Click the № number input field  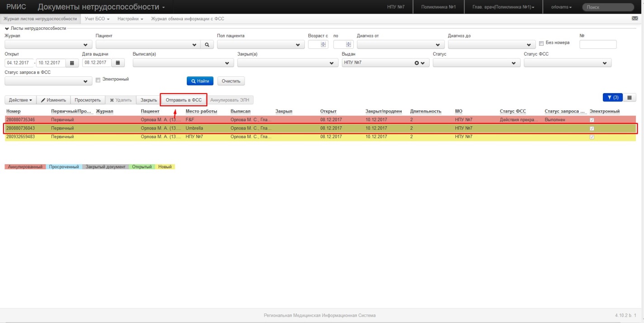[x=598, y=44]
